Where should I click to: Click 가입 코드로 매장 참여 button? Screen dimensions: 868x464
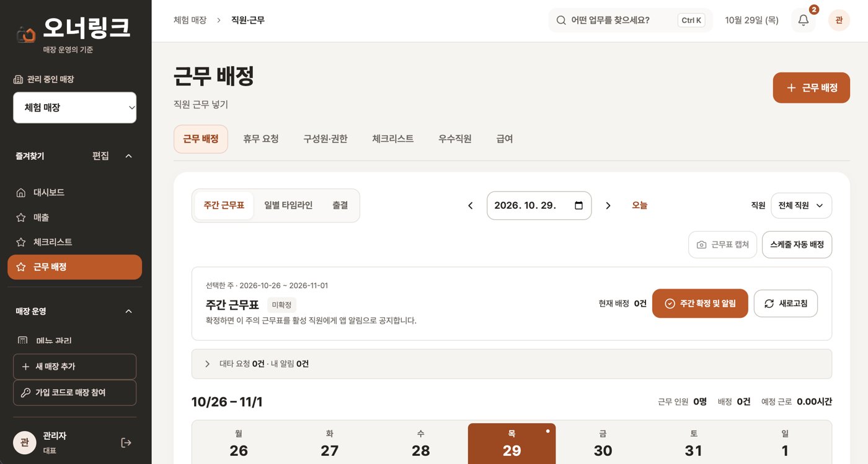coord(74,393)
